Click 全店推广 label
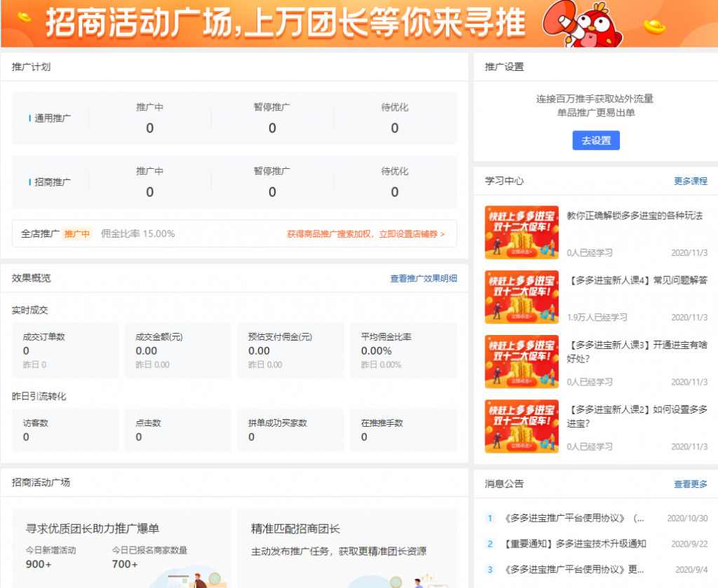 (x=40, y=234)
